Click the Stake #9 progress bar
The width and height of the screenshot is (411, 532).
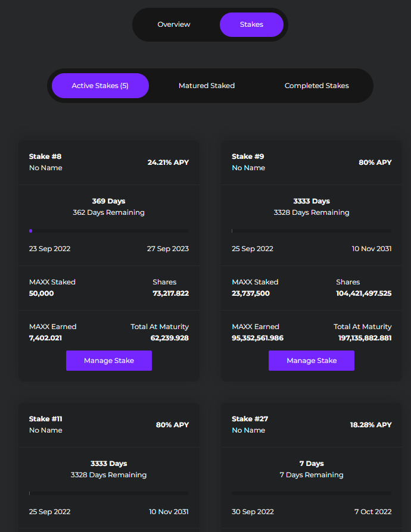(312, 231)
